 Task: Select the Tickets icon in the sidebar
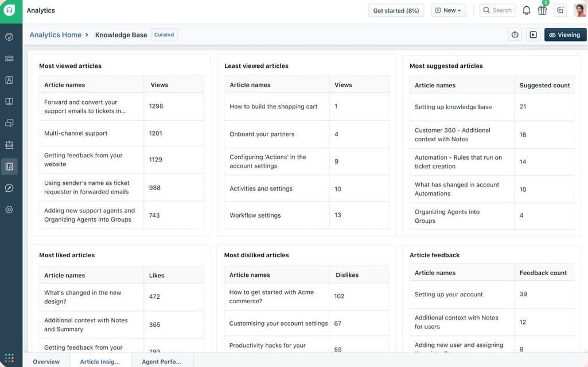click(9, 58)
